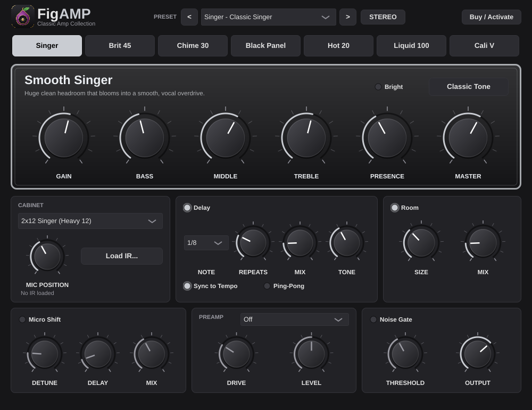Viewport: 532px width, 410px height.
Task: Switch to the Black Panel amp tab
Action: tap(265, 45)
